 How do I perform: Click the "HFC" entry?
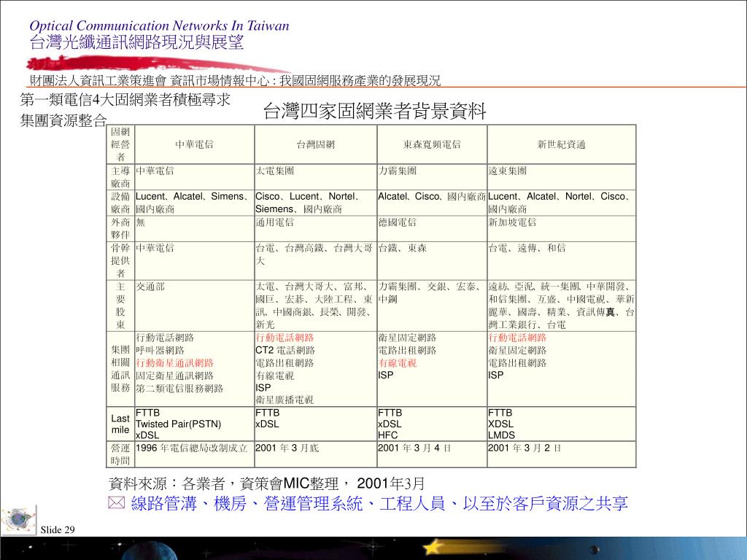click(387, 435)
